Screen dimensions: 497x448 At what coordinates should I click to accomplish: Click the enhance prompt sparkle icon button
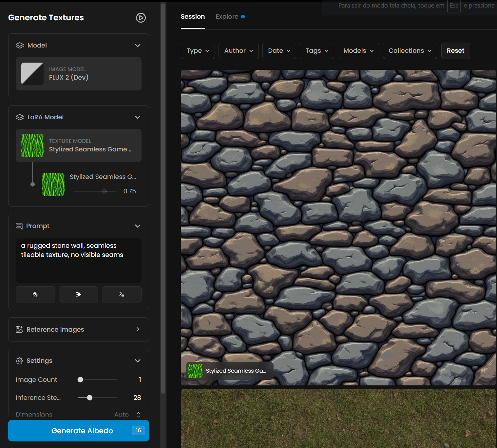[x=79, y=294]
